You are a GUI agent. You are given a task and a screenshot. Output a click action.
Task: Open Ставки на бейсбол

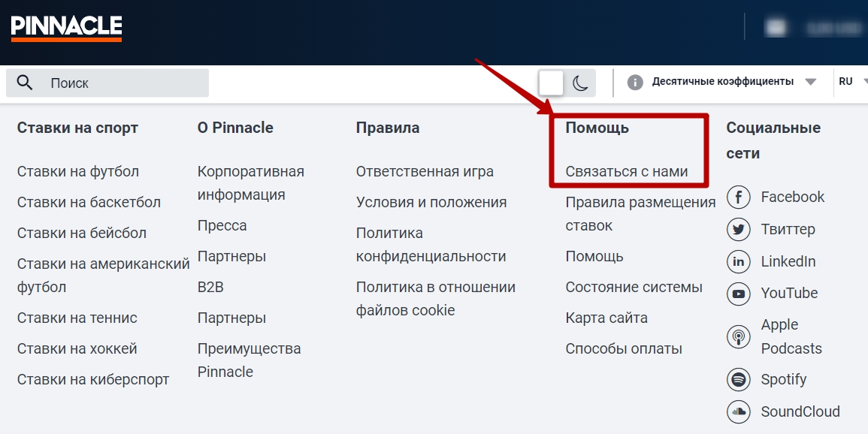coord(82,233)
